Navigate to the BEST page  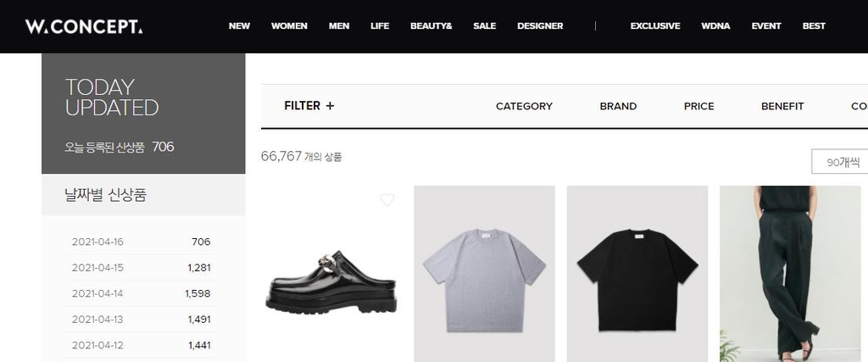pos(814,26)
